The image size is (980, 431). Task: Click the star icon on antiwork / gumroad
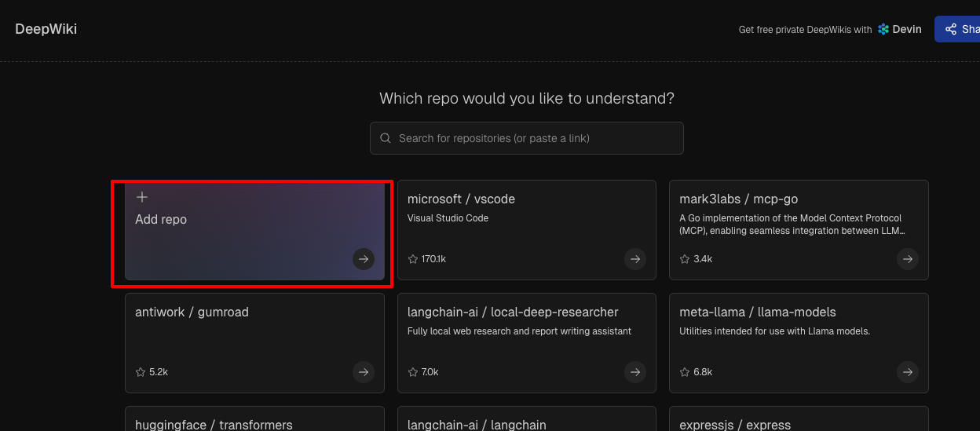pos(141,372)
